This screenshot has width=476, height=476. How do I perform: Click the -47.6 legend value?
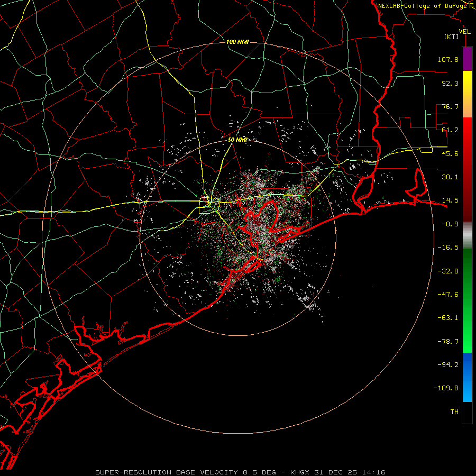click(448, 295)
